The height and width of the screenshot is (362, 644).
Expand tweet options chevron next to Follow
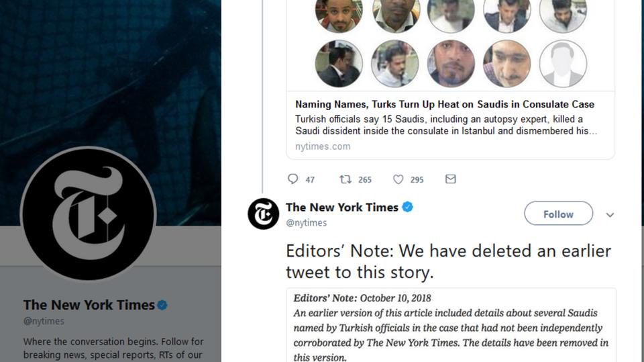coord(610,215)
